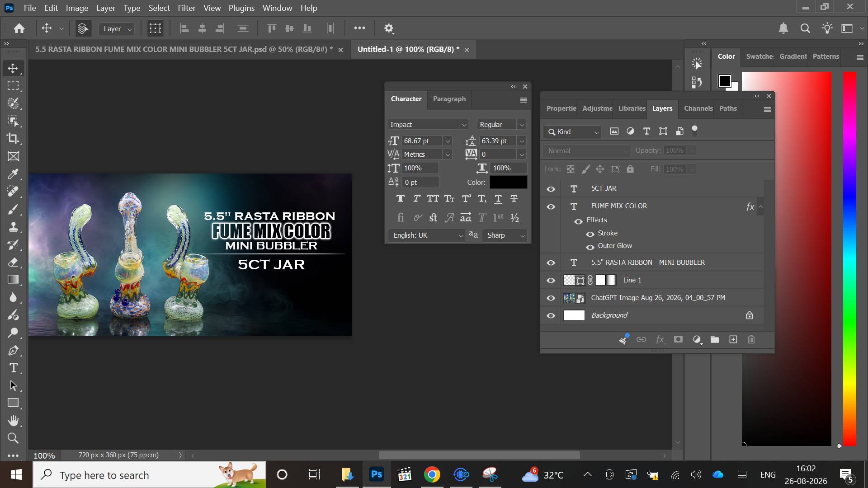868x488 pixels.
Task: Click the Faux Bold text style icon
Action: 400,199
